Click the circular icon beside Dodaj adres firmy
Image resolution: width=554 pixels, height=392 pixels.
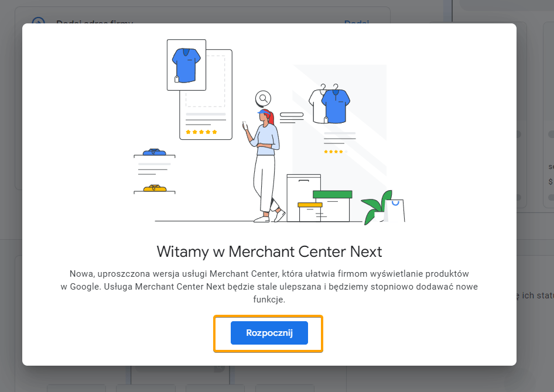click(37, 23)
